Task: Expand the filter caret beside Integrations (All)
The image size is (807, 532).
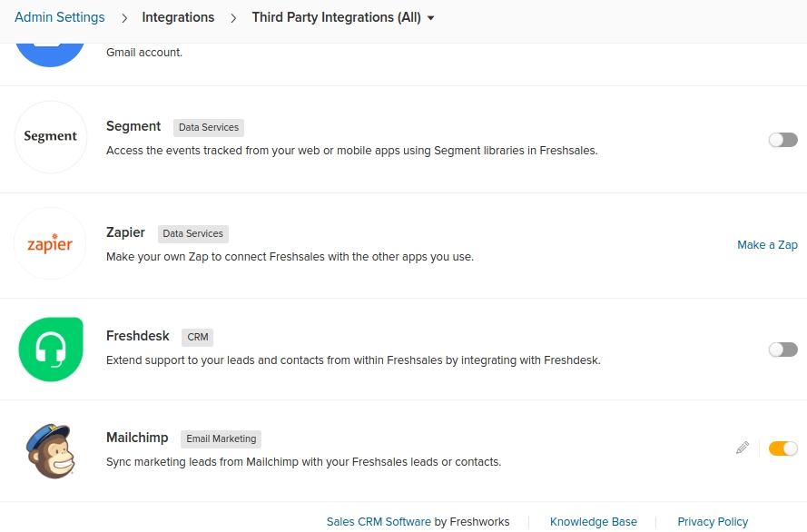Action: pos(431,18)
